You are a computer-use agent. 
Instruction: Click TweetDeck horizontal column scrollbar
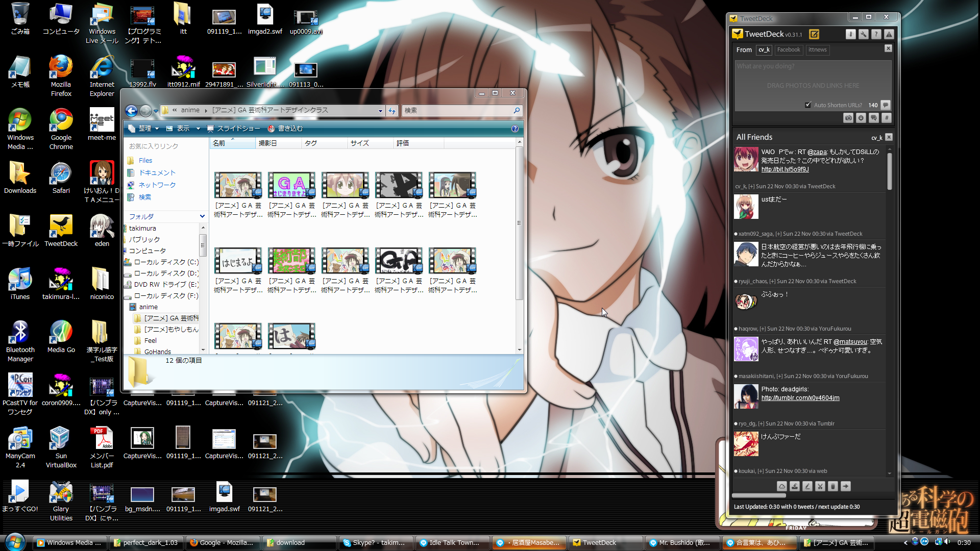(x=759, y=495)
